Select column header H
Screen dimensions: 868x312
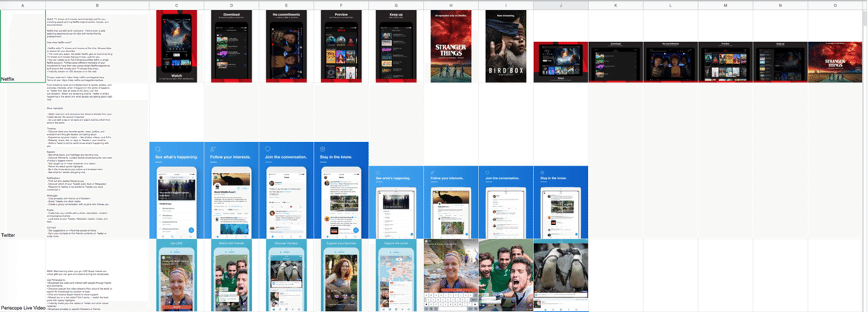coord(451,5)
